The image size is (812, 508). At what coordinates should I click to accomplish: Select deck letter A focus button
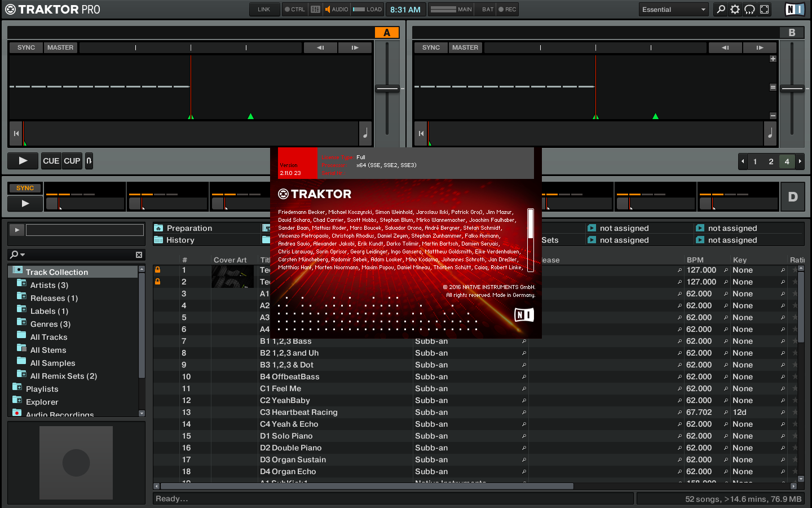pyautogui.click(x=387, y=33)
